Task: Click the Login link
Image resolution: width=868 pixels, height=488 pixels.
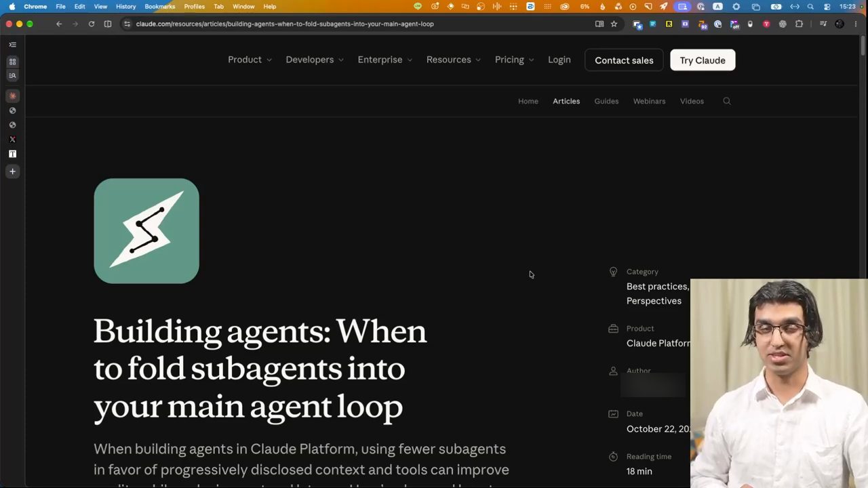Action: coord(559,60)
